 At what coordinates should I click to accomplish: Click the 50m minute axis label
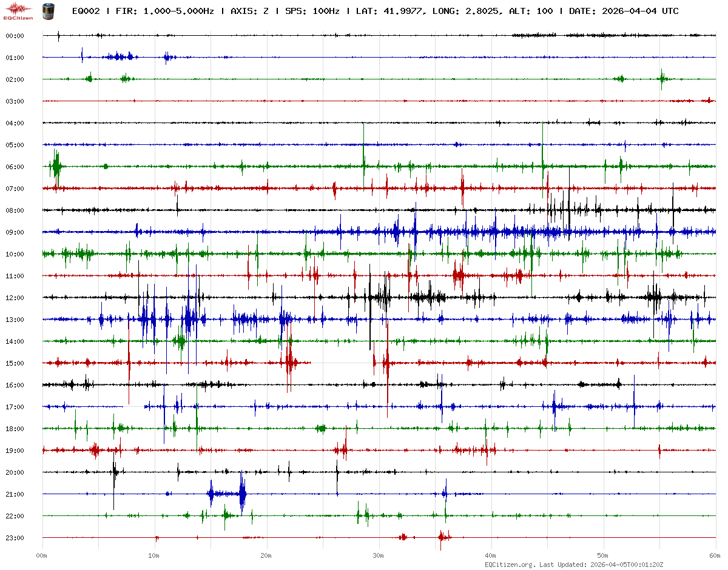pyautogui.click(x=603, y=555)
